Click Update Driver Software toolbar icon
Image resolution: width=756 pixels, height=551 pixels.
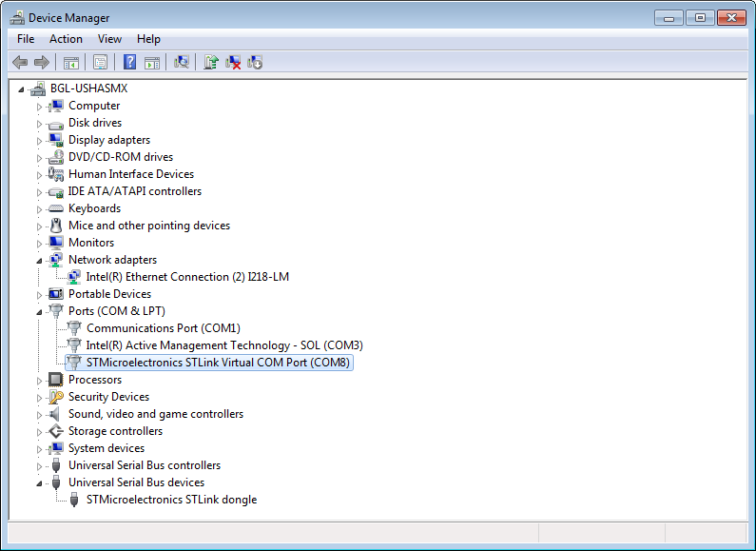click(x=211, y=62)
